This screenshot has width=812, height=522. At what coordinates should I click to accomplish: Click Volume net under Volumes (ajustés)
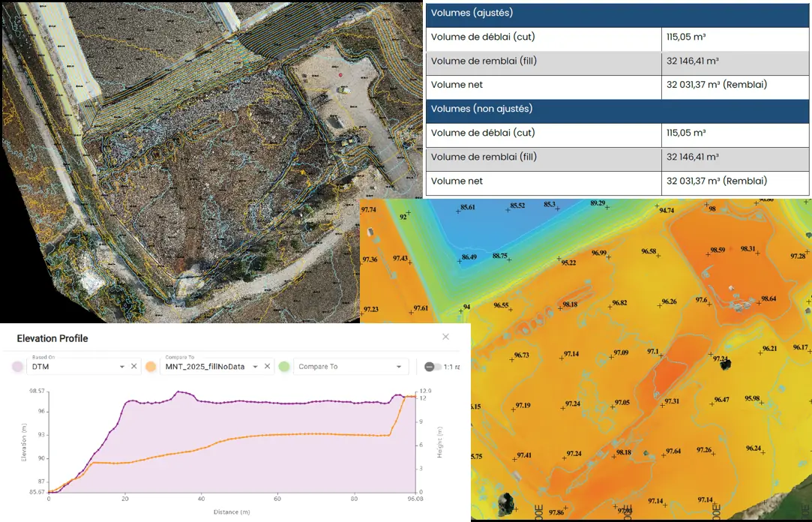point(457,85)
